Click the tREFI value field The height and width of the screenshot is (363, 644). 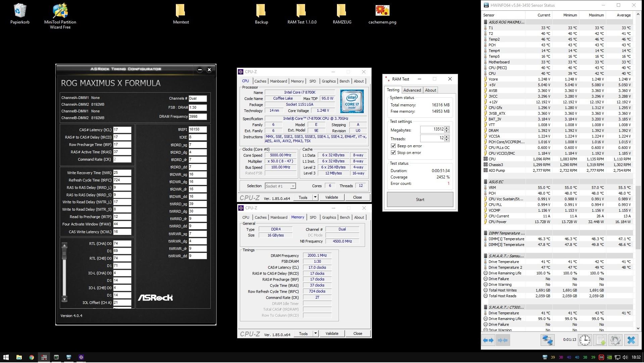(x=198, y=129)
